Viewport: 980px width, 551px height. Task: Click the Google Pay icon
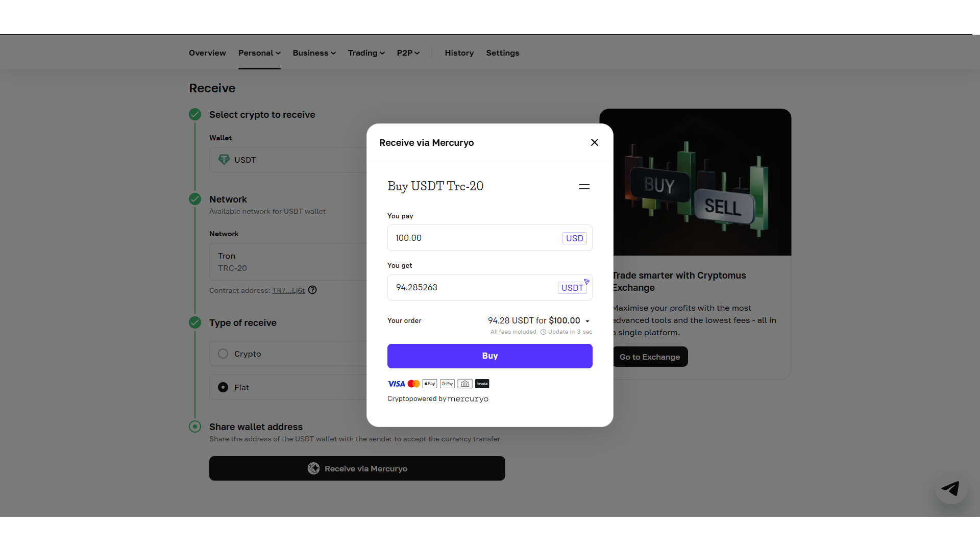(x=448, y=384)
